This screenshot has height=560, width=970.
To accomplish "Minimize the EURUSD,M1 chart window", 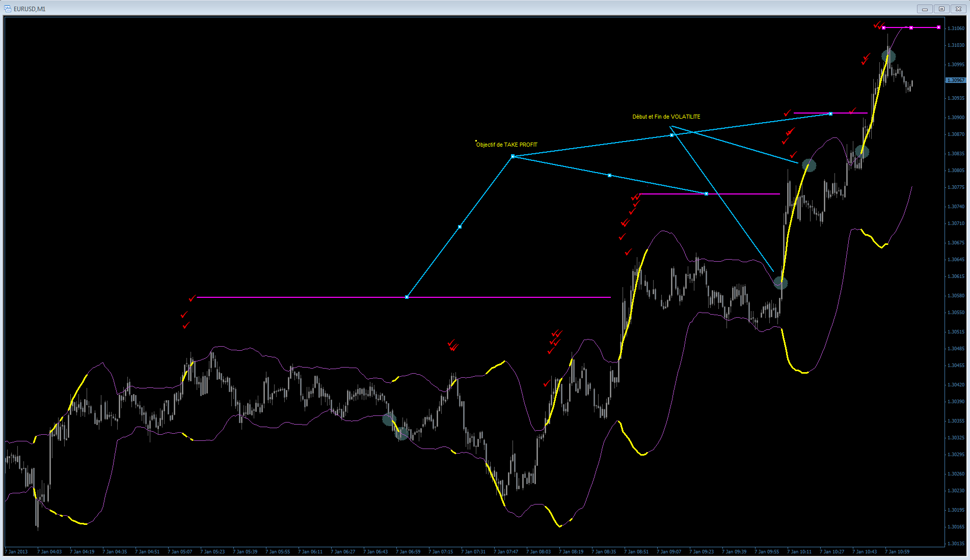I will [x=925, y=9].
